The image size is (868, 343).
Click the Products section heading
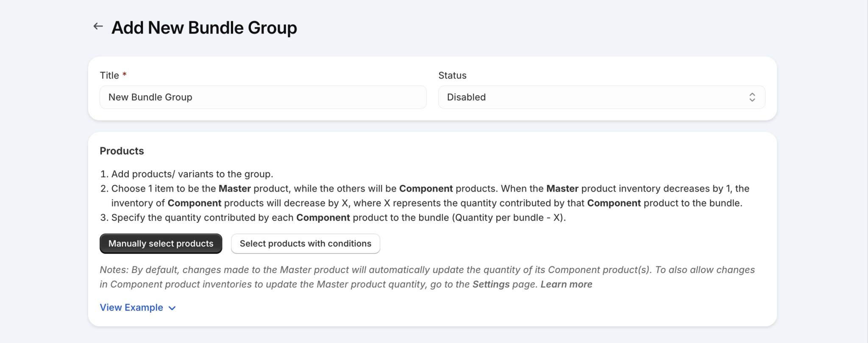point(122,151)
